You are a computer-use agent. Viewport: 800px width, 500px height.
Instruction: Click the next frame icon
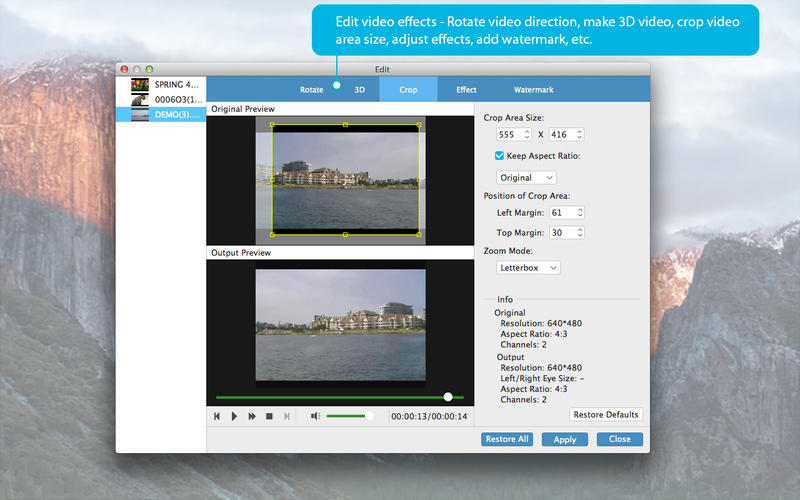pos(287,416)
